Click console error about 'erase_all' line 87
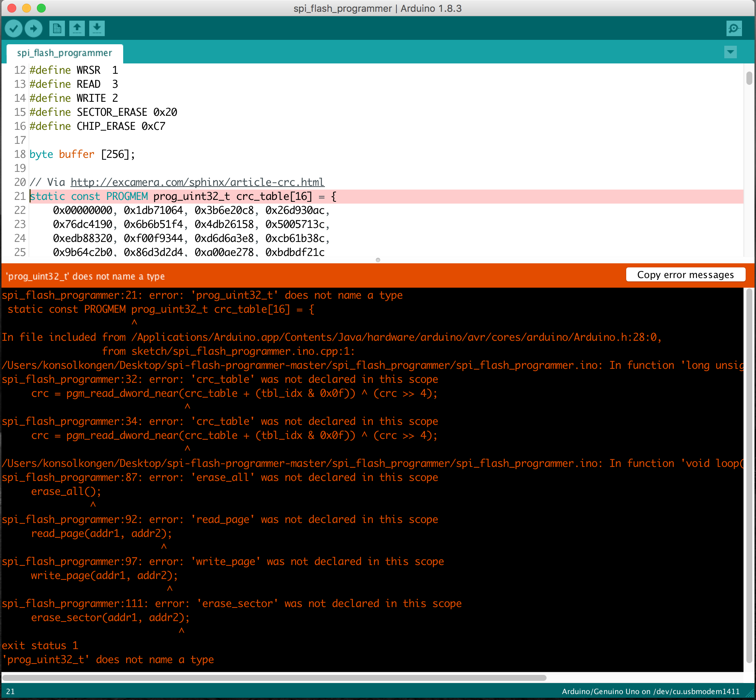Viewport: 756px width, 700px height. click(x=220, y=477)
